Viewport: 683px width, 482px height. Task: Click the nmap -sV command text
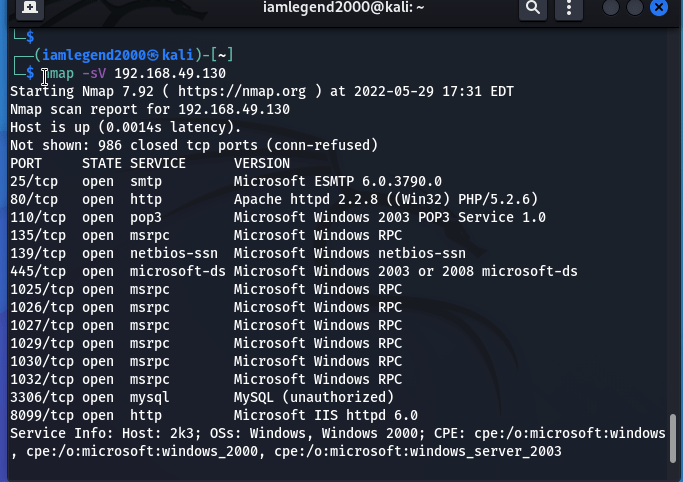coord(73,74)
